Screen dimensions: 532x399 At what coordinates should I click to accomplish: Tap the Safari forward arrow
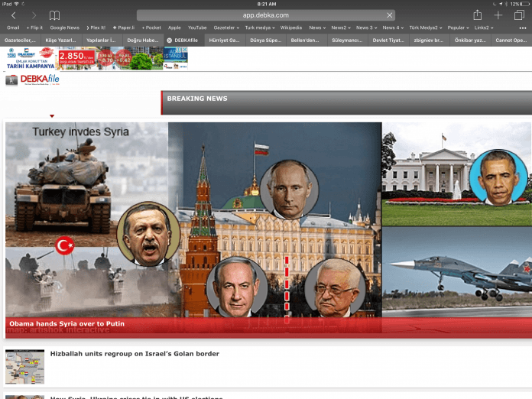(x=34, y=15)
